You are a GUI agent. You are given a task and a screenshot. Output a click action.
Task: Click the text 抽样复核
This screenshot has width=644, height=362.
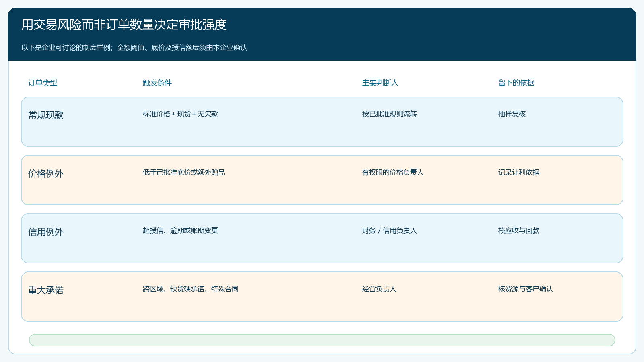click(x=512, y=114)
